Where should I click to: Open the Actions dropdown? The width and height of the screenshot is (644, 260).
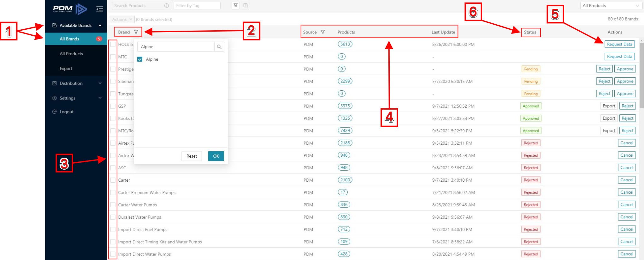coord(122,19)
